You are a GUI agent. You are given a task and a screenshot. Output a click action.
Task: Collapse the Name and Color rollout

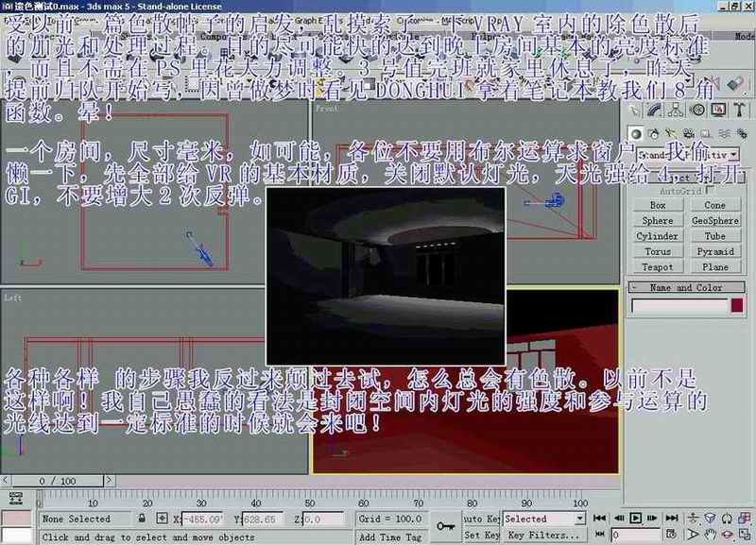[687, 288]
